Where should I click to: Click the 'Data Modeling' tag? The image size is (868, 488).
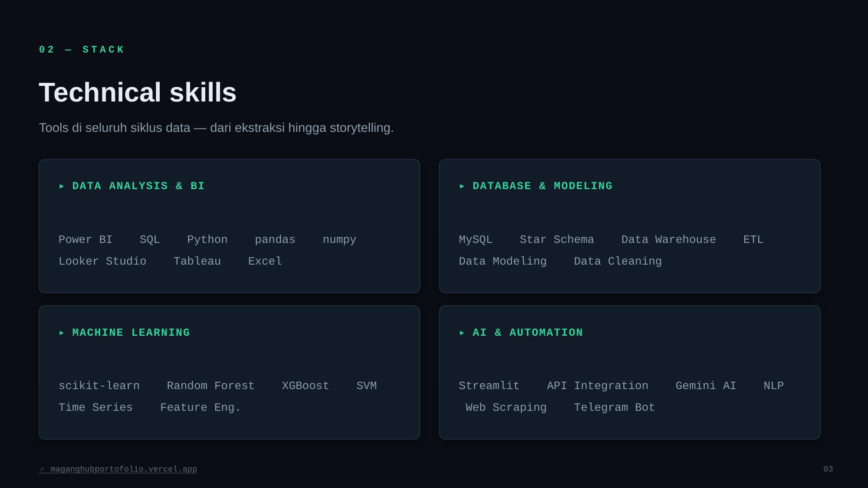pos(503,261)
